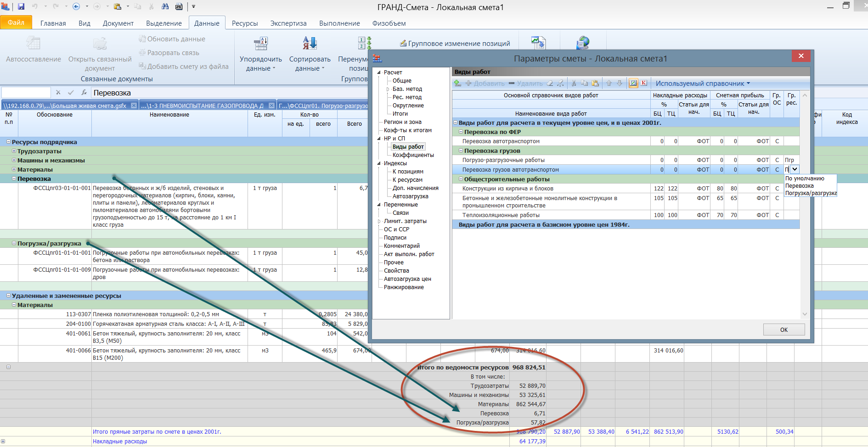Viewport: 868px width, 447px height.
Task: Click the fx formula icon
Action: tap(84, 92)
